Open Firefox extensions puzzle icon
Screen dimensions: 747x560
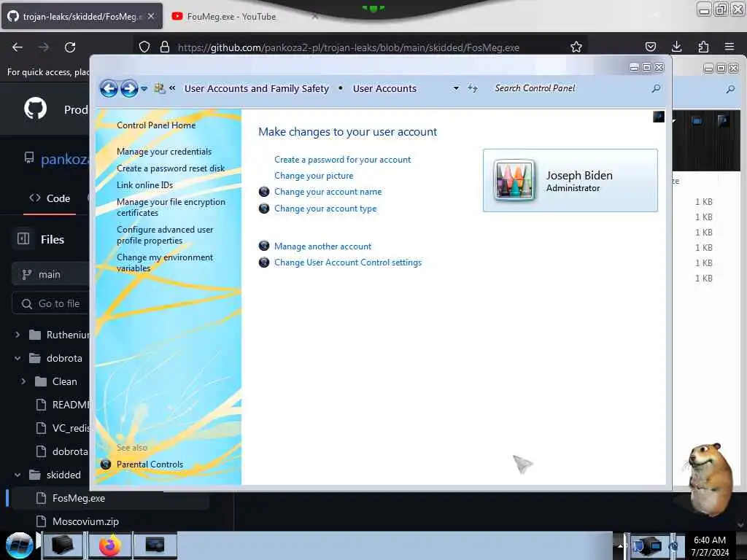(703, 47)
